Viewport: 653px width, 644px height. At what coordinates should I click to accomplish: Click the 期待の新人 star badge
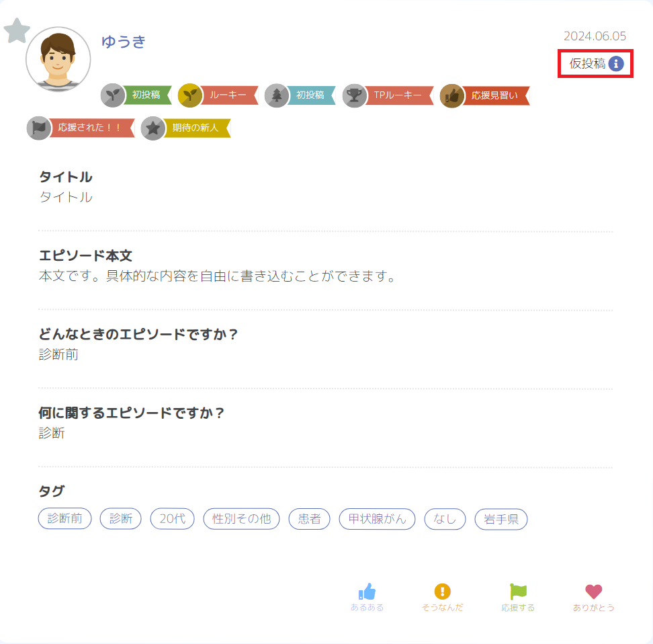pyautogui.click(x=185, y=128)
